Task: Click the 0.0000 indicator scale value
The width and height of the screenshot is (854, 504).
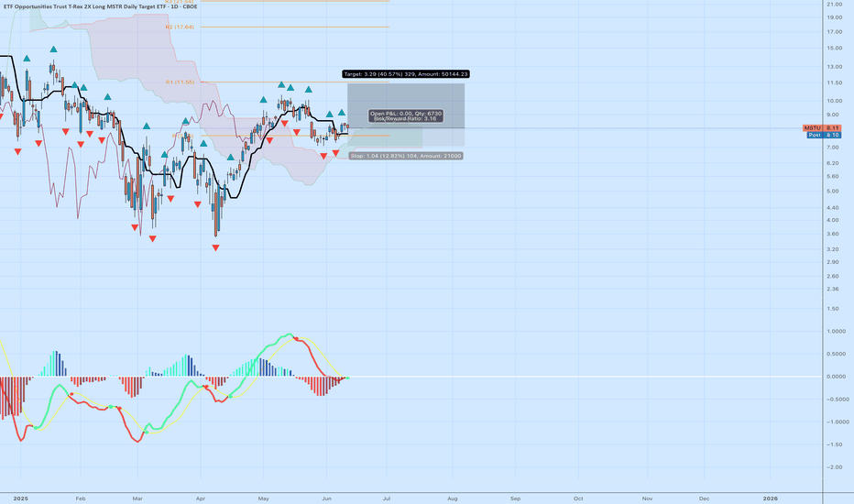Action: [x=836, y=377]
